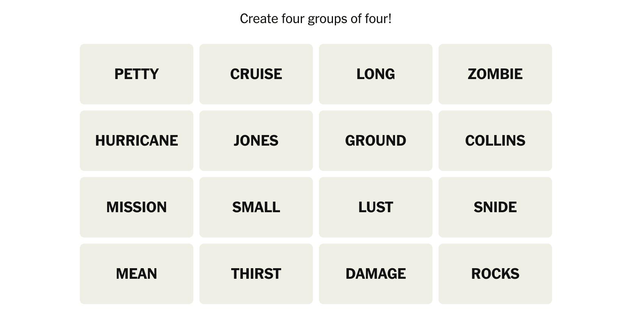Select the GROUND tile

pyautogui.click(x=375, y=141)
